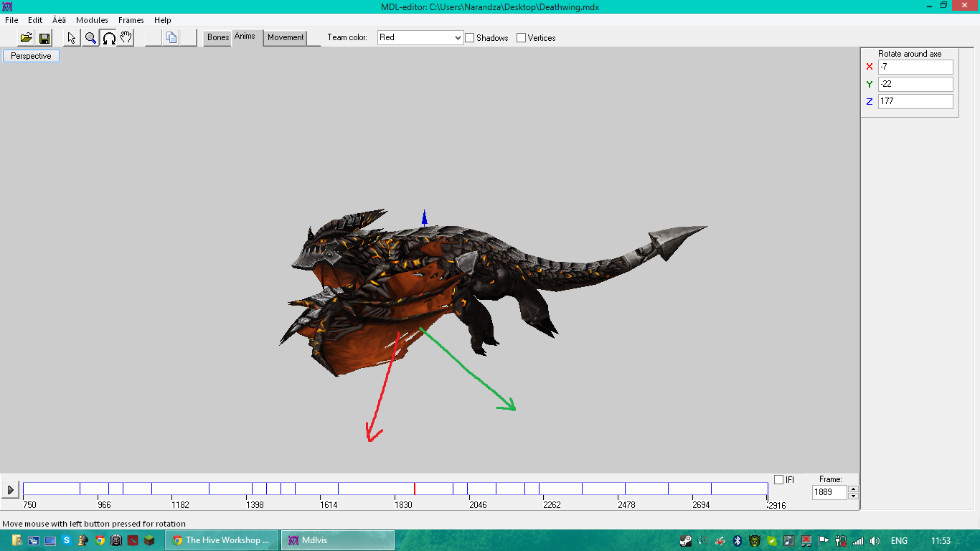Click the 2262 label on the timeline
Viewport: 980px width, 551px height.
click(552, 505)
